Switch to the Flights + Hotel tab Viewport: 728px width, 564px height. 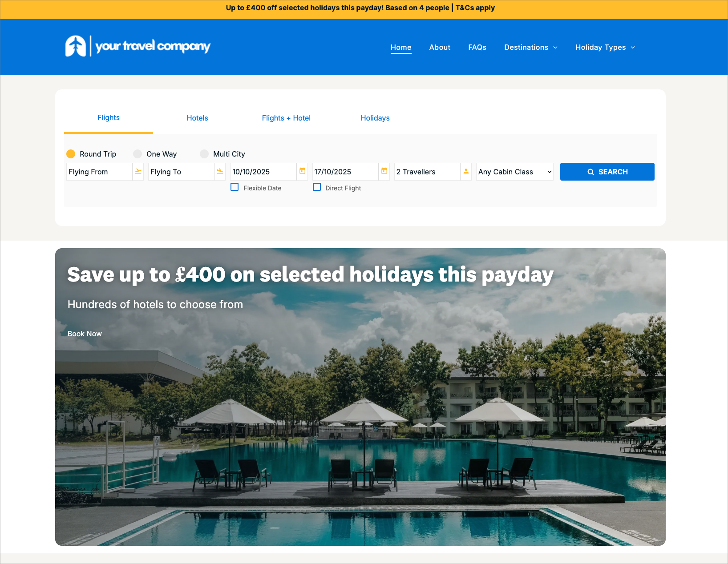tap(286, 118)
